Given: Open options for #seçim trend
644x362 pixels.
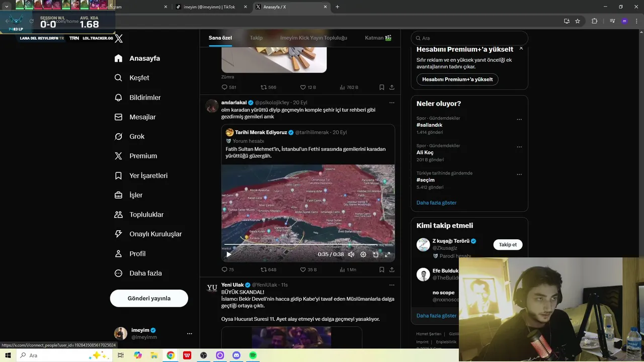Looking at the screenshot, I should (519, 175).
